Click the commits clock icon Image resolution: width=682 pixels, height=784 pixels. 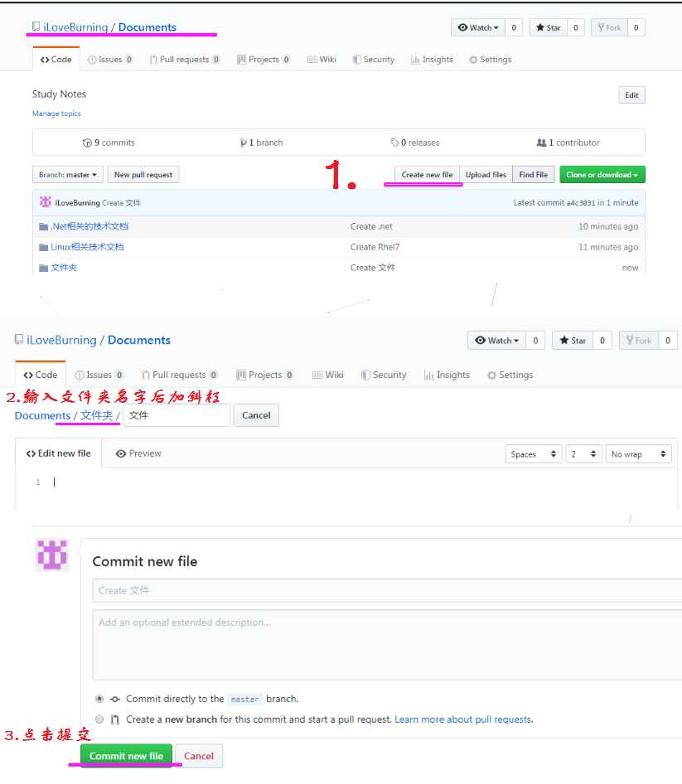(x=87, y=143)
